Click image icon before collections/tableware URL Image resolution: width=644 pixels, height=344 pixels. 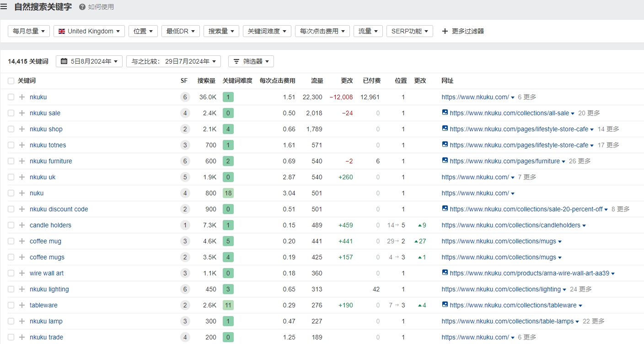coord(445,305)
